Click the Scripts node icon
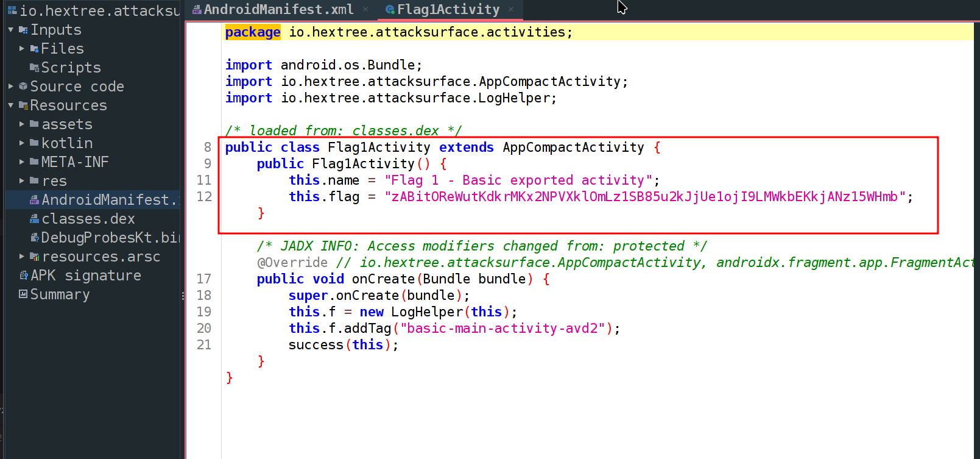 (x=34, y=68)
